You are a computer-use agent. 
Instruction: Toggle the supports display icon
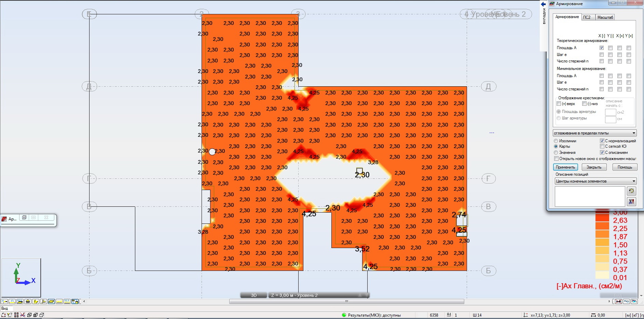pos(28,301)
